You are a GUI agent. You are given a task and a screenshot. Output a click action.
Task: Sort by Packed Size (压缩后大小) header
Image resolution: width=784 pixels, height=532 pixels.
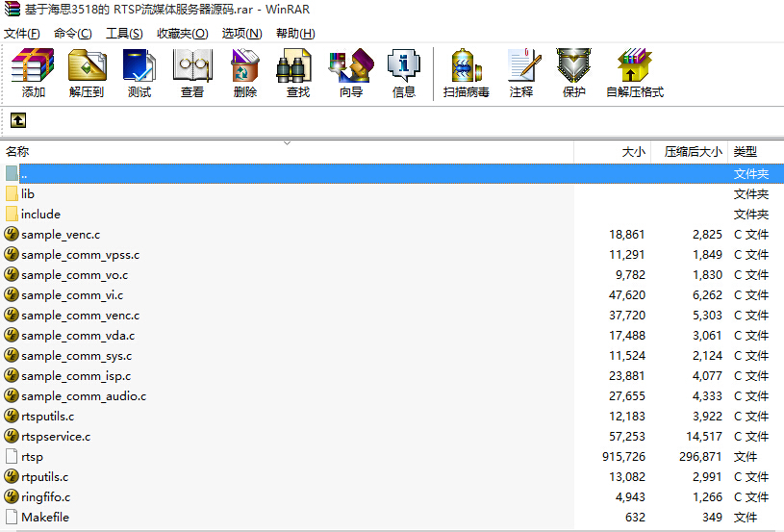tap(693, 151)
